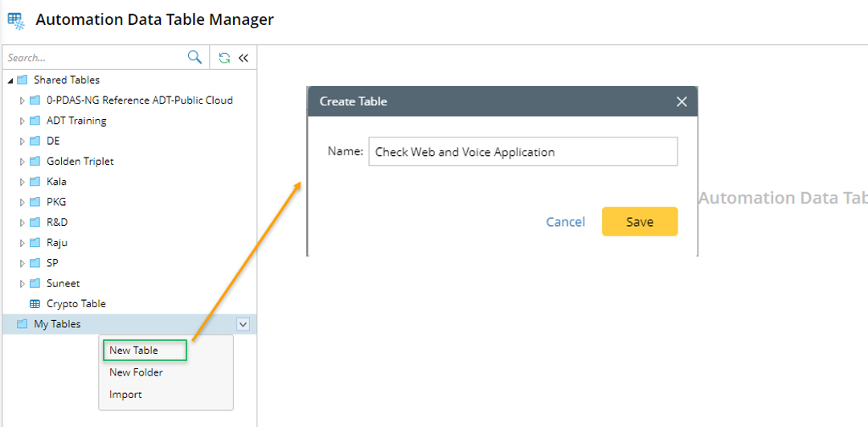Choose New Table from context menu
Viewport: 868px width, 427px height.
coord(134,351)
